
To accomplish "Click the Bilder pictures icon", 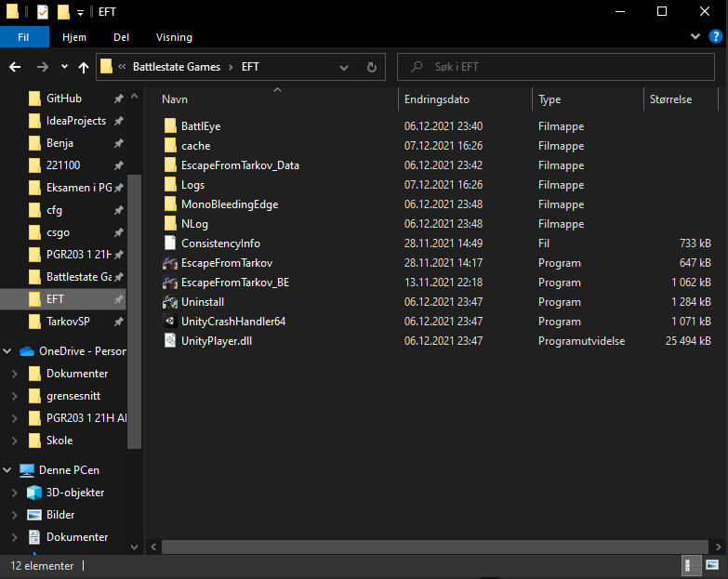I will [x=34, y=515].
